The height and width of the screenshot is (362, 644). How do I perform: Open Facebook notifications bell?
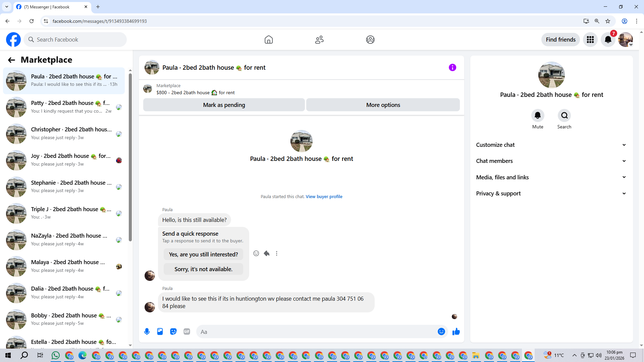(608, 40)
